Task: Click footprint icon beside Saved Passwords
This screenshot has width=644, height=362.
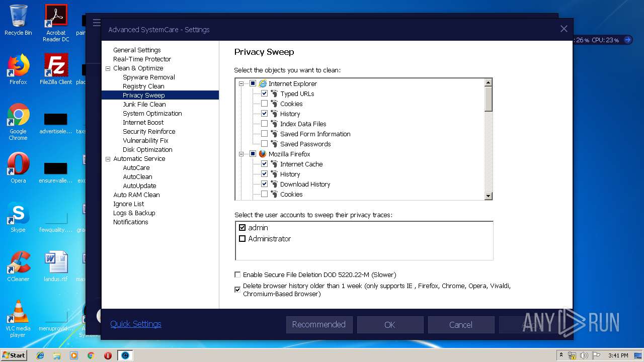Action: [274, 144]
